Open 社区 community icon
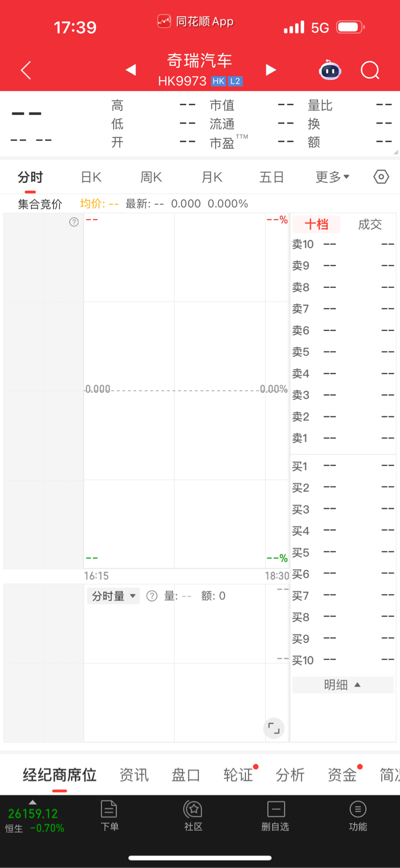This screenshot has height=868, width=400. coord(193,816)
